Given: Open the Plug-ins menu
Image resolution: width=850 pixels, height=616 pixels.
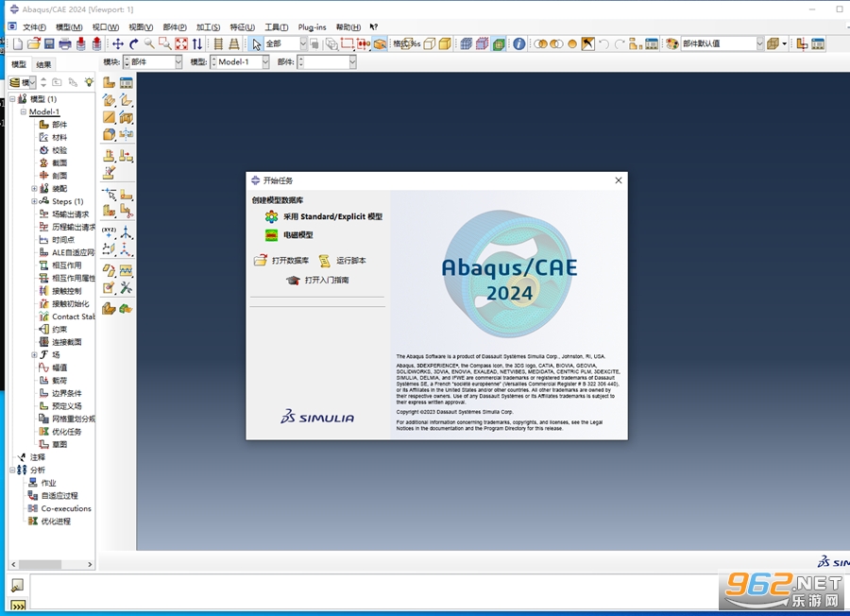Looking at the screenshot, I should point(312,27).
